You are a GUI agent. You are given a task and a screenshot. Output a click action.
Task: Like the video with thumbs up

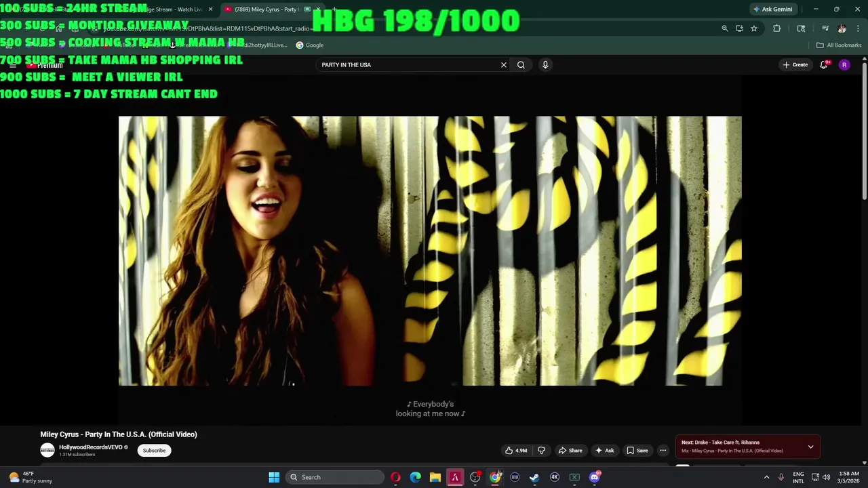pyautogui.click(x=516, y=450)
